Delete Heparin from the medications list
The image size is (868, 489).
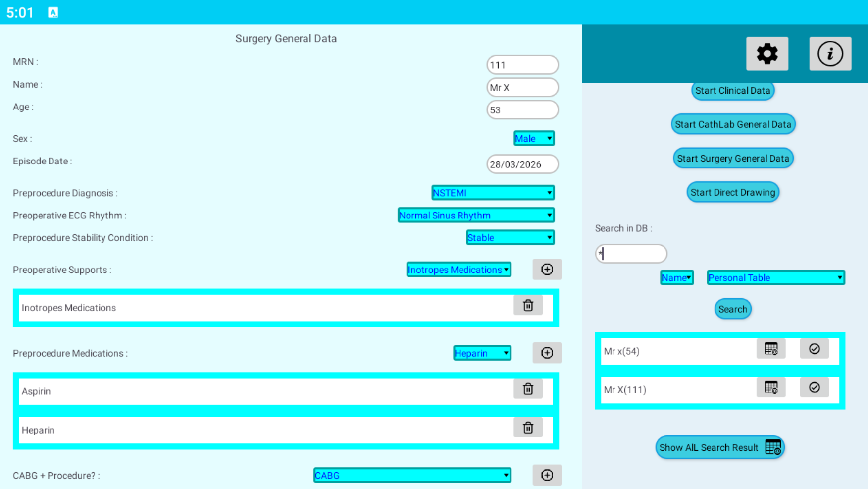[528, 428]
